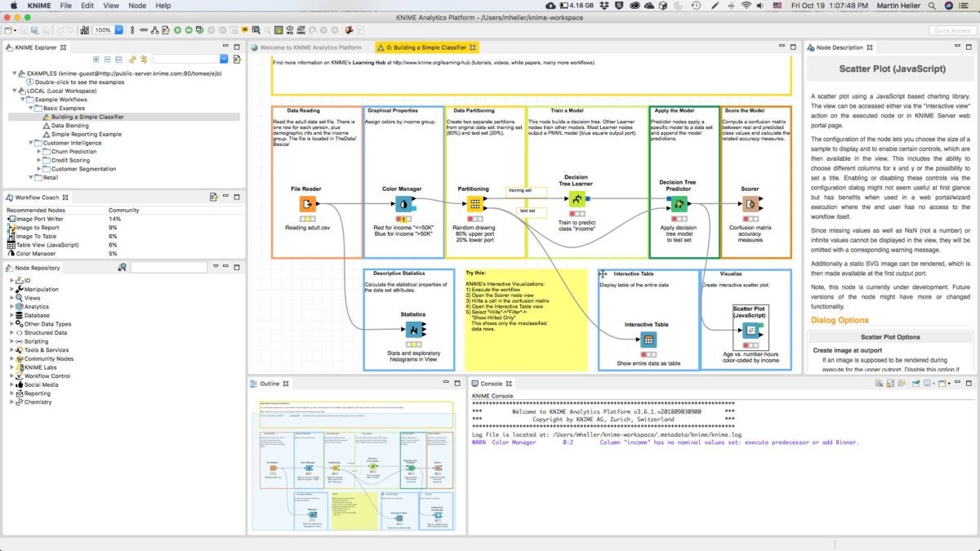Viewport: 980px width, 551px height.
Task: Expand the KNIME Labs category
Action: 12,367
